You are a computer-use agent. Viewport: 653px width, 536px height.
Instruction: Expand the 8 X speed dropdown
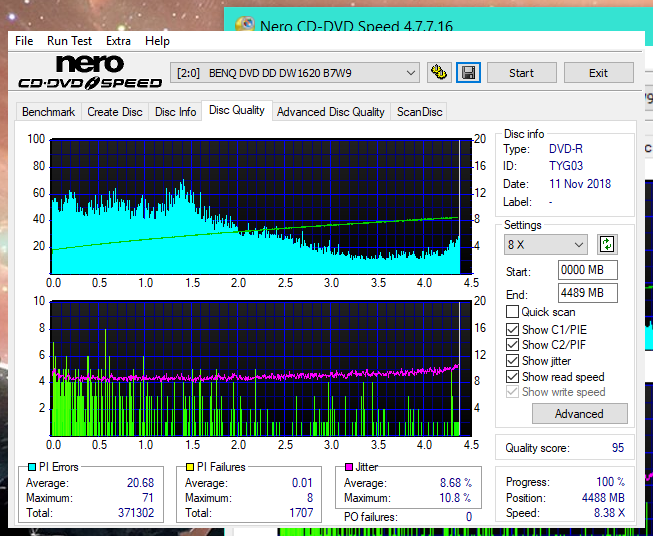546,244
